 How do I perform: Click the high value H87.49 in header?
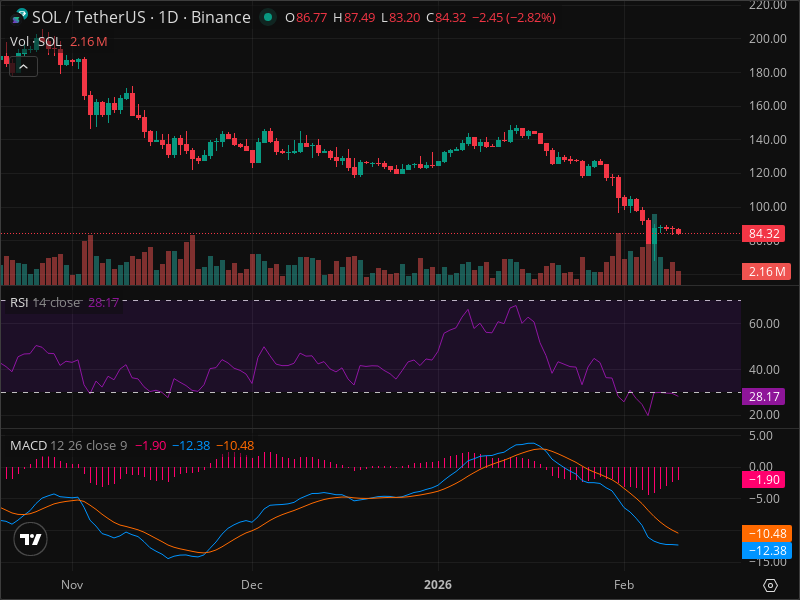click(x=354, y=18)
